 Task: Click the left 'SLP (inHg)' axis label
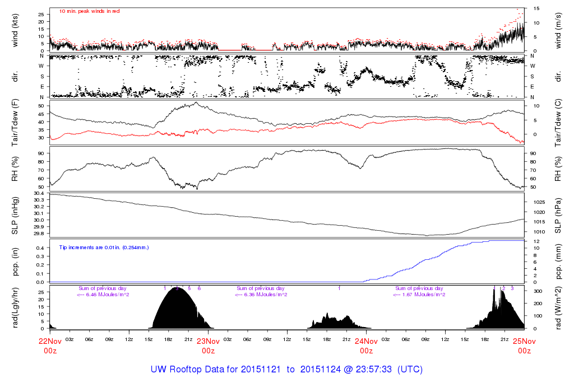click(15, 216)
